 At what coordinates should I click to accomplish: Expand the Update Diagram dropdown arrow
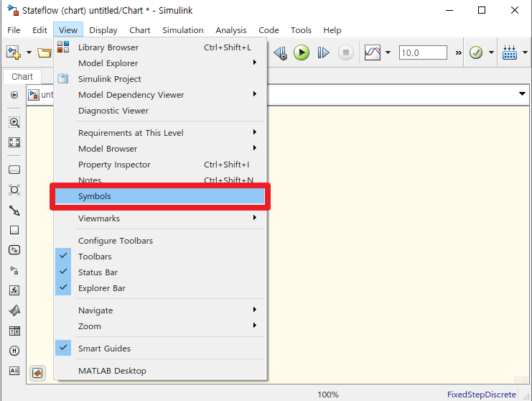coord(491,52)
